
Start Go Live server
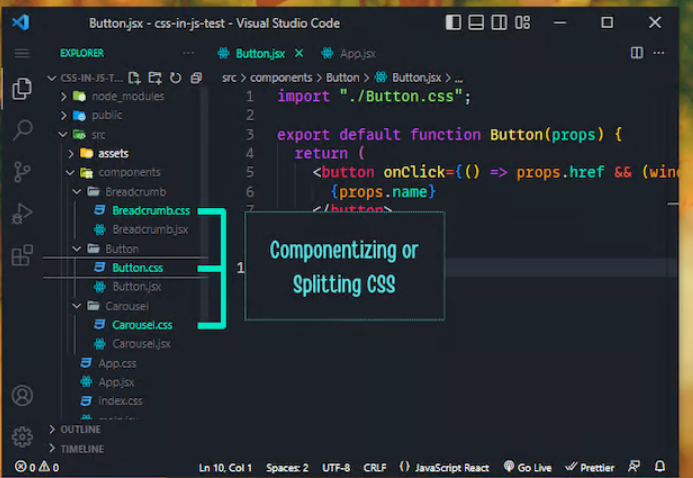(x=528, y=467)
